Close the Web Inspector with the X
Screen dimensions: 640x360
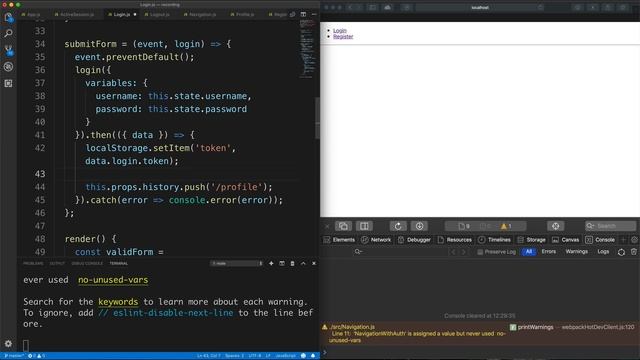[327, 226]
